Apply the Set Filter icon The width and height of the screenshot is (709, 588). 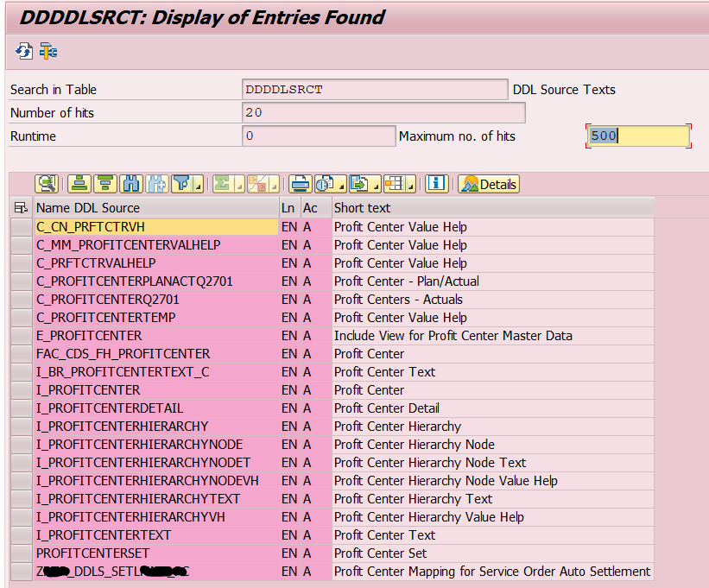click(x=181, y=184)
